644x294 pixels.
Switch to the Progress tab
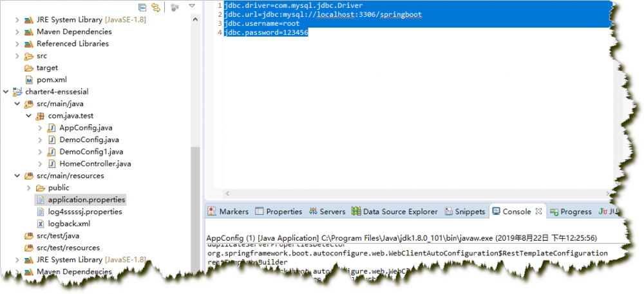point(571,212)
